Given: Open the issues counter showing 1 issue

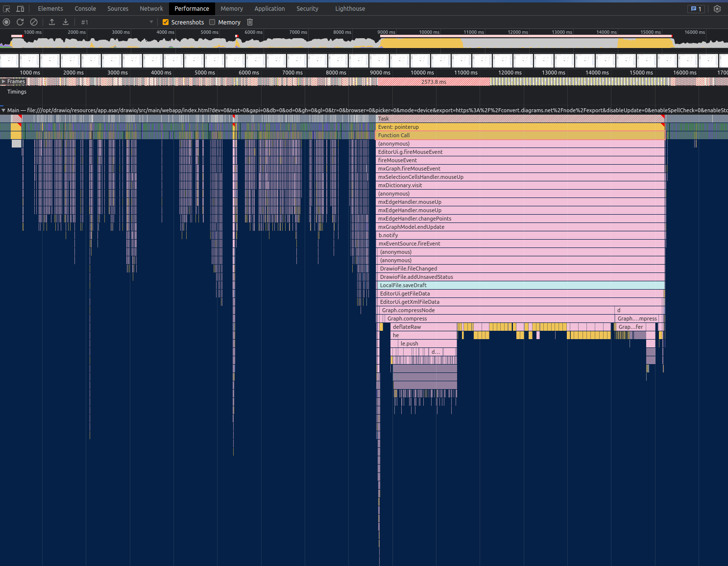Looking at the screenshot, I should coord(696,9).
